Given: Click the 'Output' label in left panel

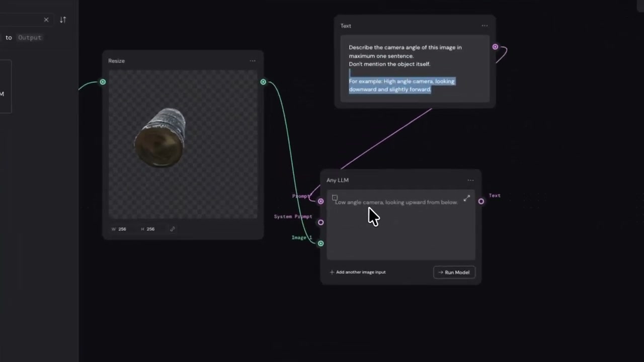Looking at the screenshot, I should [x=30, y=37].
